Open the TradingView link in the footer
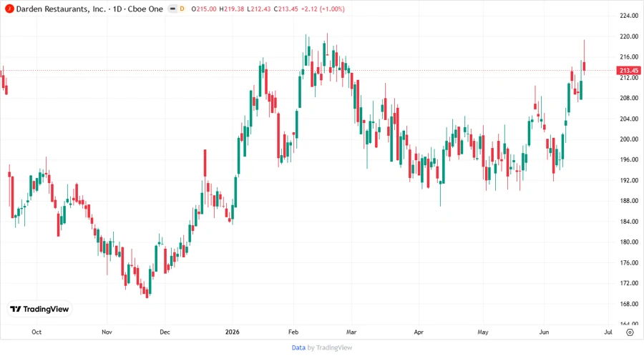 (334, 347)
